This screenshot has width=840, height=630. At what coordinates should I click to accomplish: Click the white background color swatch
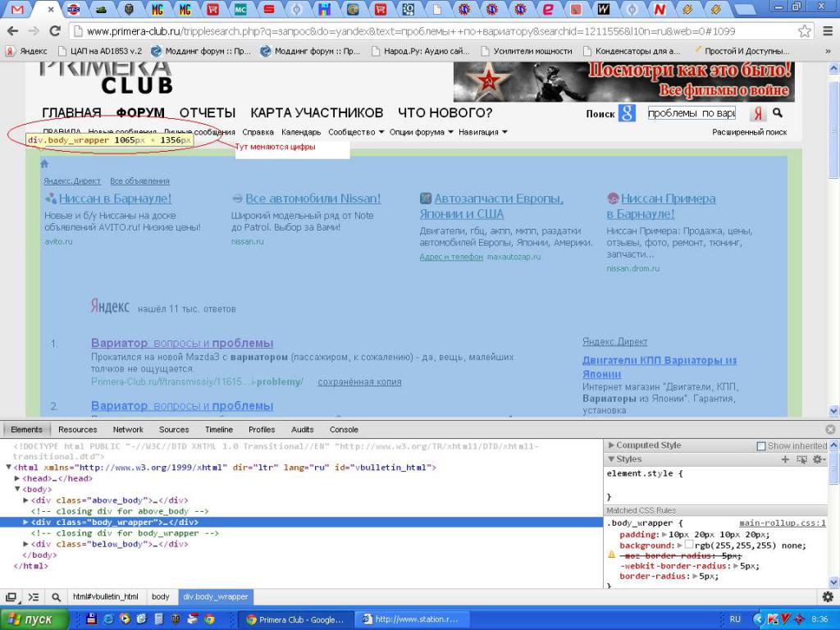pos(689,546)
